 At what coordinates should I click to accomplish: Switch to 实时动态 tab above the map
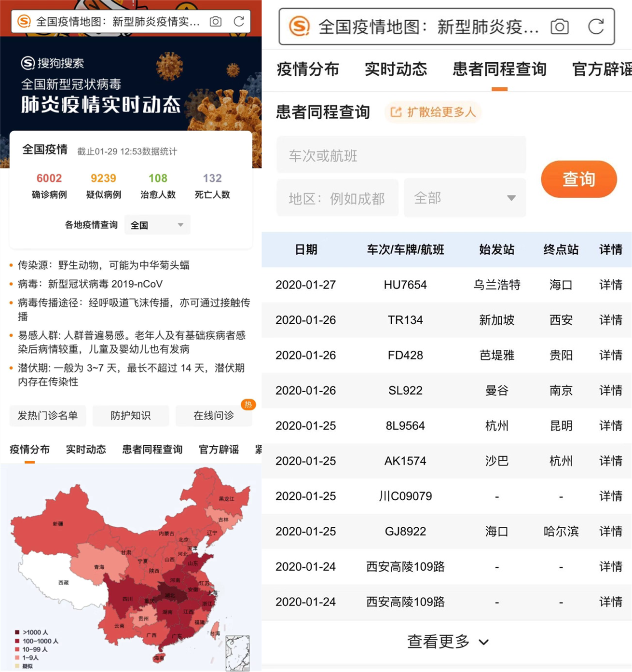[86, 450]
